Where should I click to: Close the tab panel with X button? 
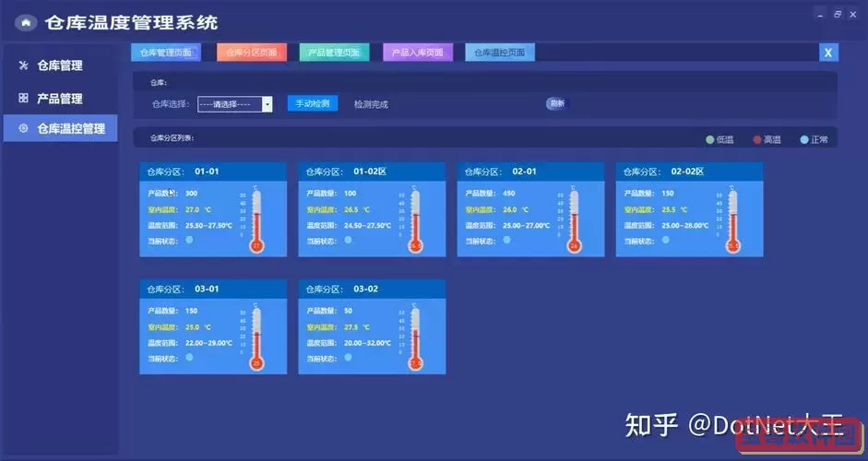pos(828,53)
